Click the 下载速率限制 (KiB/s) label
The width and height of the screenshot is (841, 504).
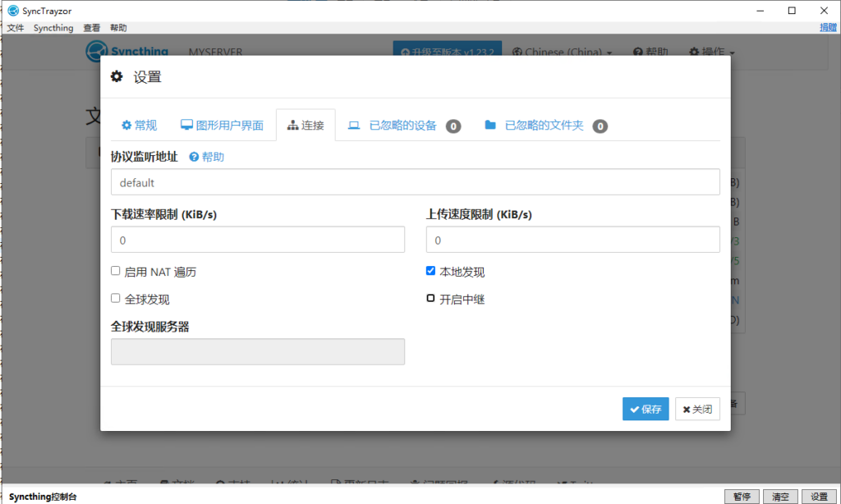[163, 214]
